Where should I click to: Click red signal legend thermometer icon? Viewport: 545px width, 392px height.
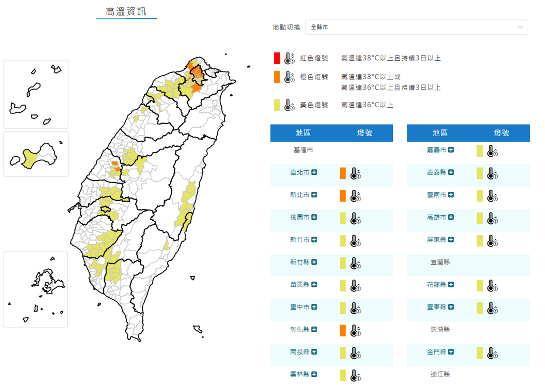point(289,58)
